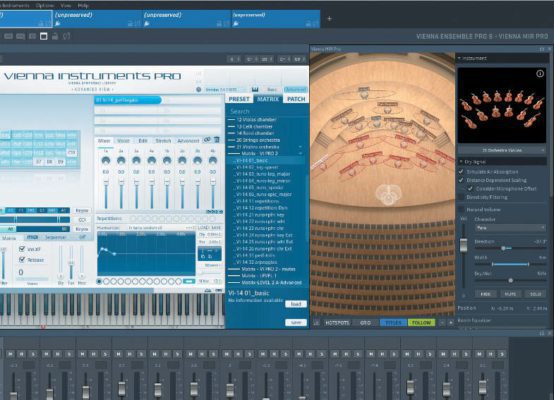Click the Basic view button

(x=272, y=89)
